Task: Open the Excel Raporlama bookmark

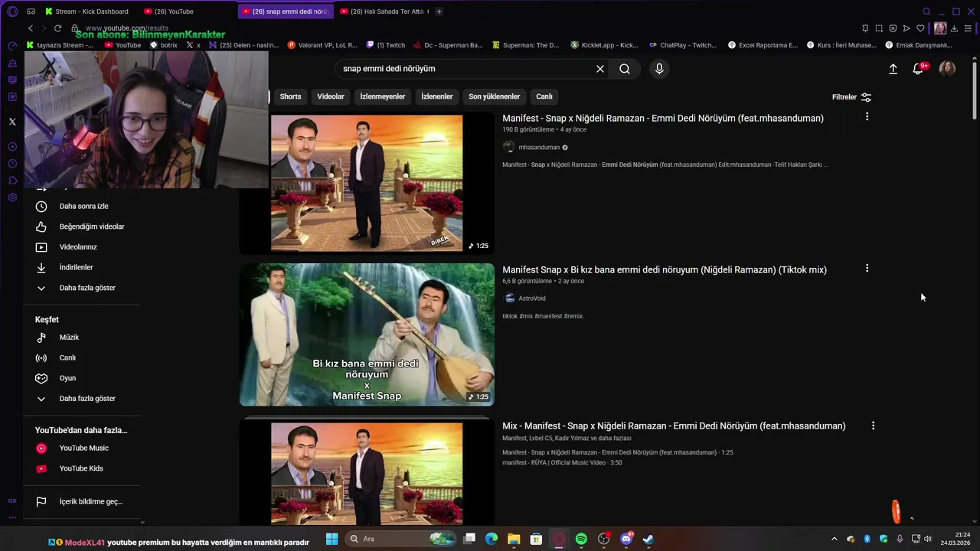Action: coord(763,45)
